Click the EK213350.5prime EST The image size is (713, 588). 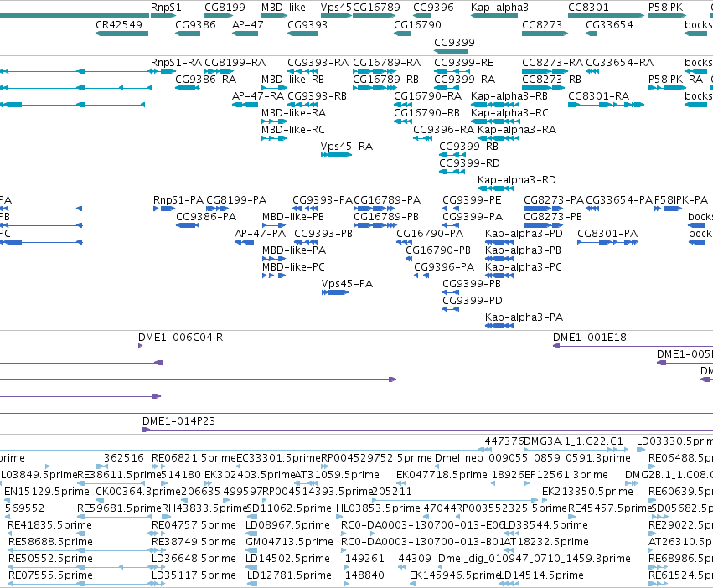pos(546,500)
